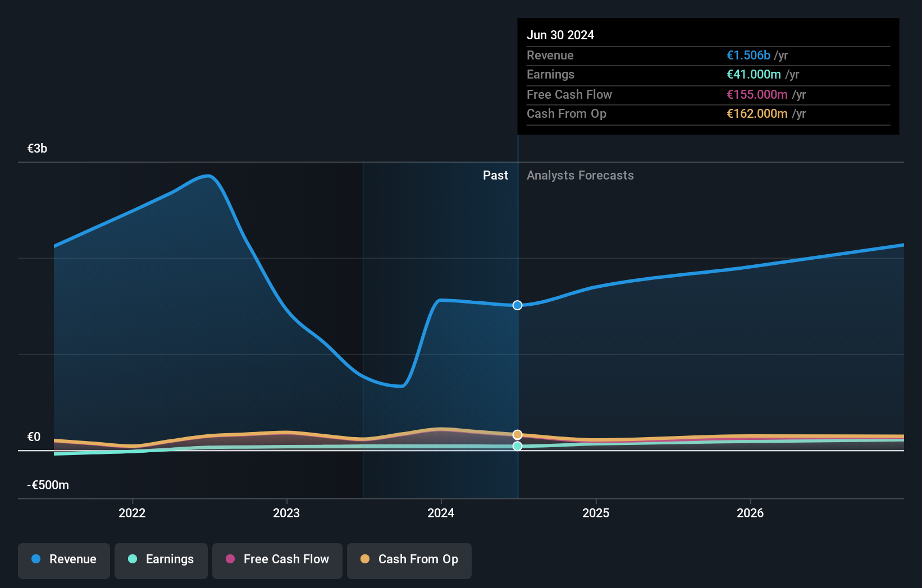
Task: Click the €3b y-axis label
Action: [37, 148]
